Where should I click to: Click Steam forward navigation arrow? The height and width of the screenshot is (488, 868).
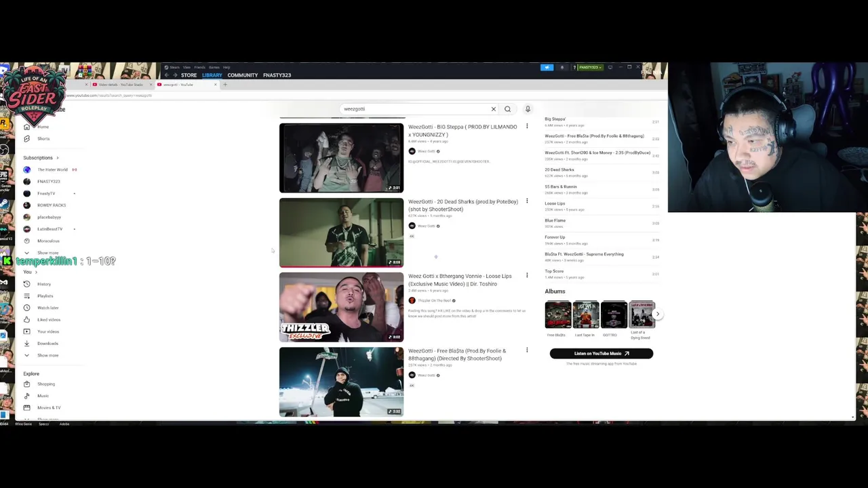(x=174, y=75)
